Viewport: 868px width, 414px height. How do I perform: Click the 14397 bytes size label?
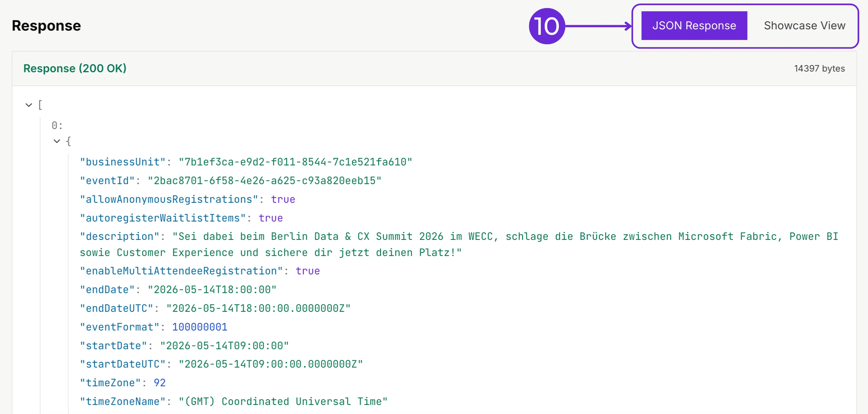click(819, 69)
